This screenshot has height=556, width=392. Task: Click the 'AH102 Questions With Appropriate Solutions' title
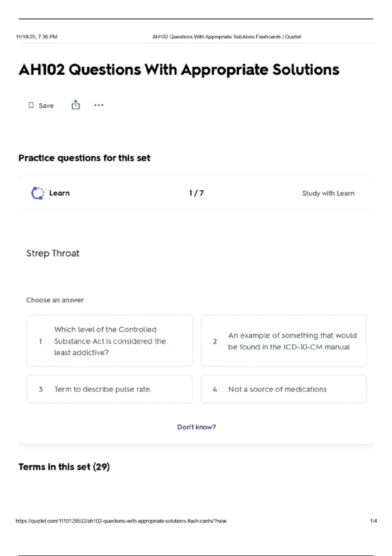tap(179, 70)
